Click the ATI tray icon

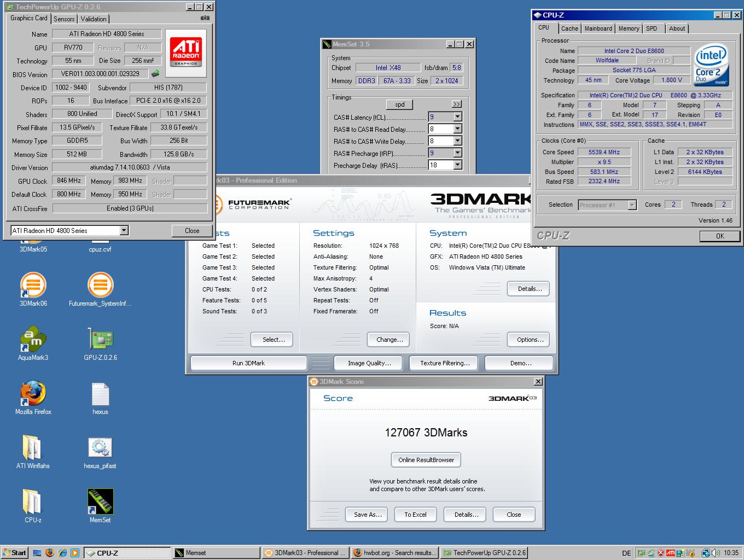(x=670, y=553)
